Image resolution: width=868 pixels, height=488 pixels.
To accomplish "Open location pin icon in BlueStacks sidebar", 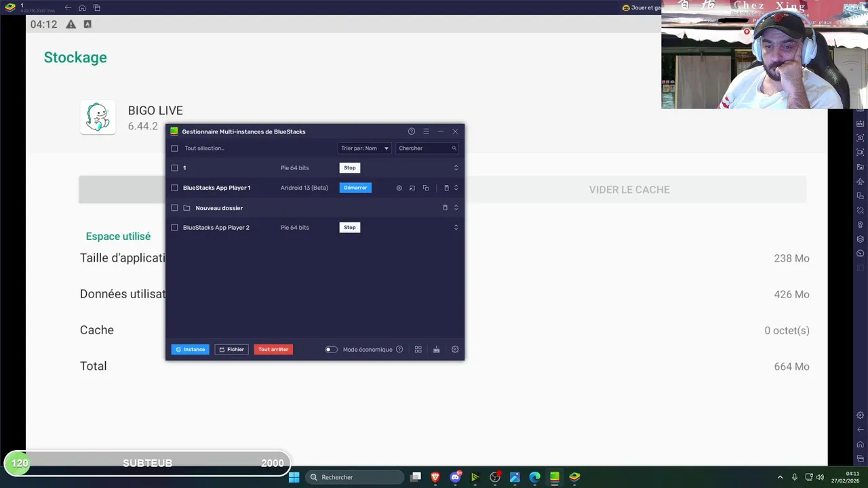I will pyautogui.click(x=861, y=224).
